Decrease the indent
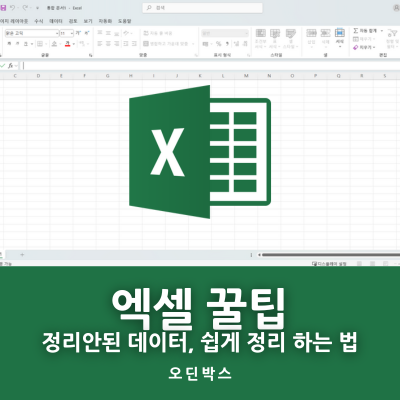Image resolution: width=400 pixels, height=400 pixels. pyautogui.click(x=126, y=44)
